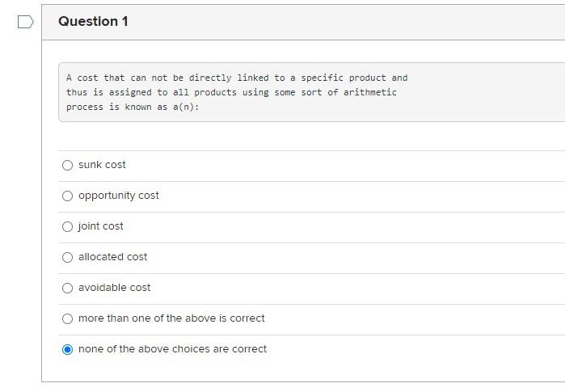This screenshot has width=565, height=392.
Task: Click the 'avoidable cost' answer label
Action: 115,288
